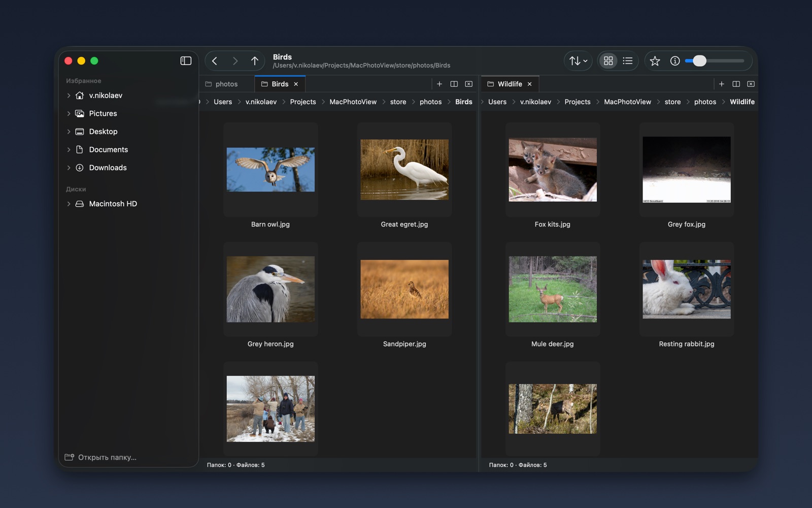This screenshot has height=508, width=812.
Task: Switch to grid view mode
Action: coord(608,61)
